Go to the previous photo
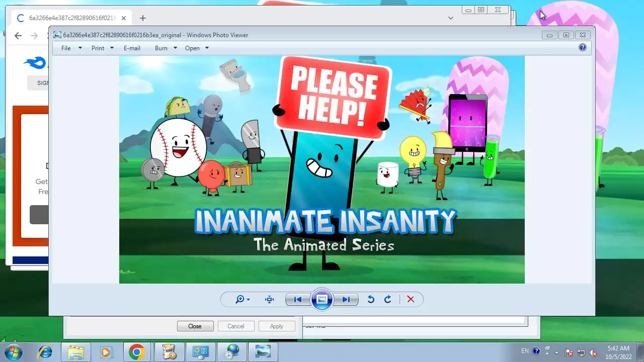 pyautogui.click(x=297, y=299)
